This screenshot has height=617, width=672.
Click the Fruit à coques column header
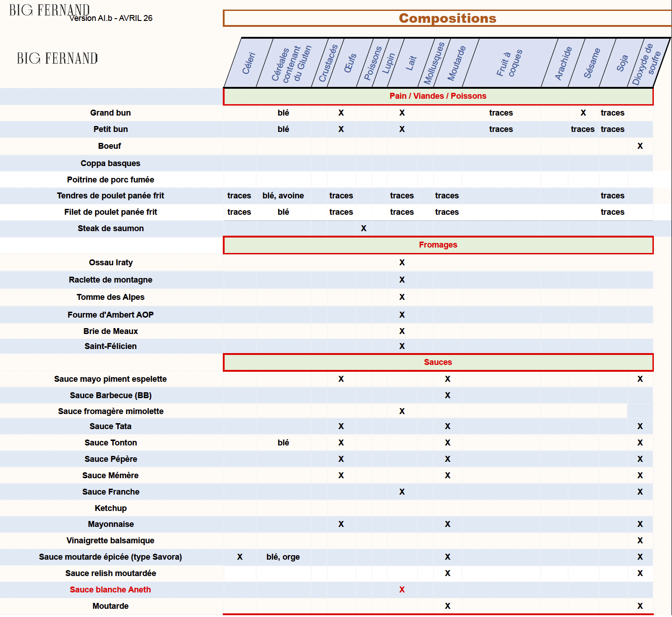[509, 64]
